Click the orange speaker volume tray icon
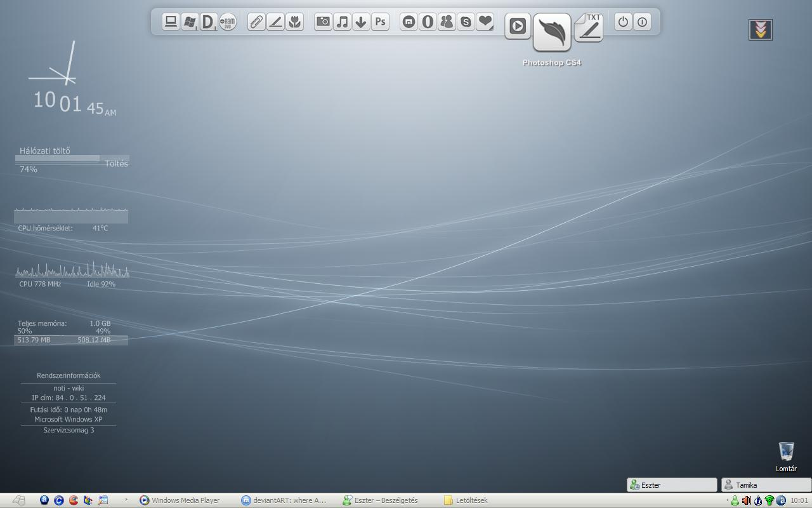This screenshot has width=812, height=508. 747,500
